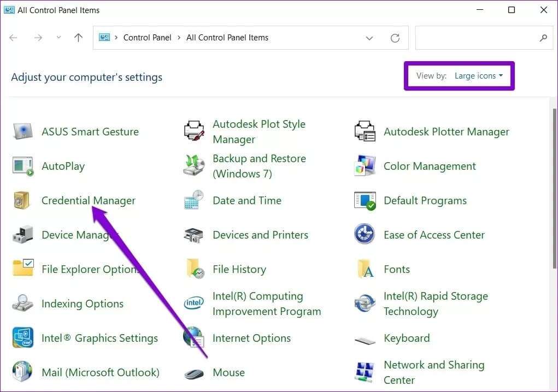Open the Devices and Printers icon
Viewport: 558px width, 392px height.
(193, 235)
